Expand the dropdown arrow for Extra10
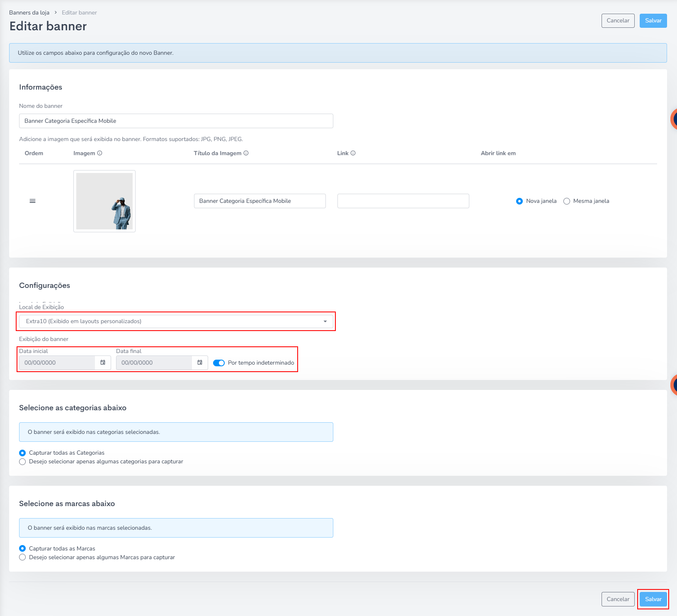 pyautogui.click(x=325, y=321)
